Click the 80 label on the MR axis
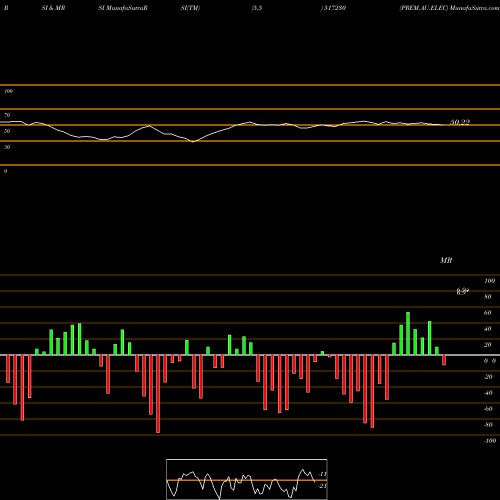Image resolution: width=500 pixels, height=500 pixels. click(x=488, y=297)
